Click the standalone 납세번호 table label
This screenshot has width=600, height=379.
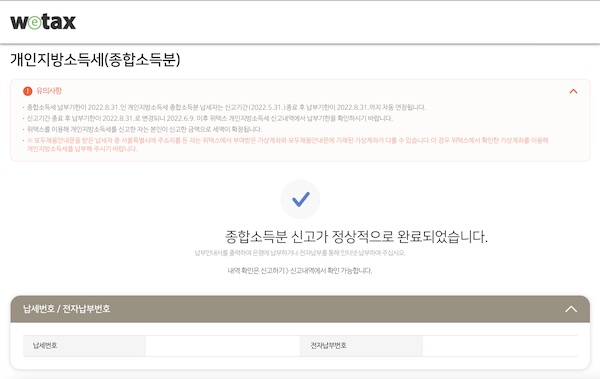click(x=45, y=345)
